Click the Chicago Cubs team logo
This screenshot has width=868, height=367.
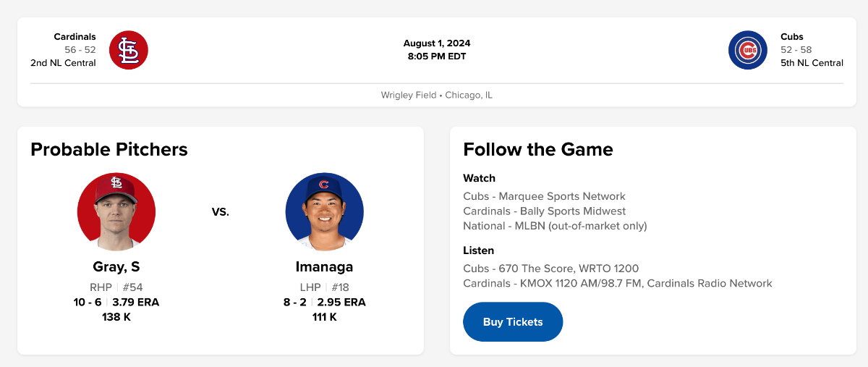(747, 50)
